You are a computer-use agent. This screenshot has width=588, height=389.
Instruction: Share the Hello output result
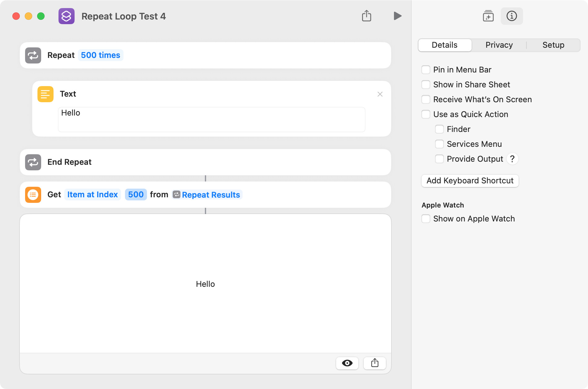pyautogui.click(x=375, y=363)
